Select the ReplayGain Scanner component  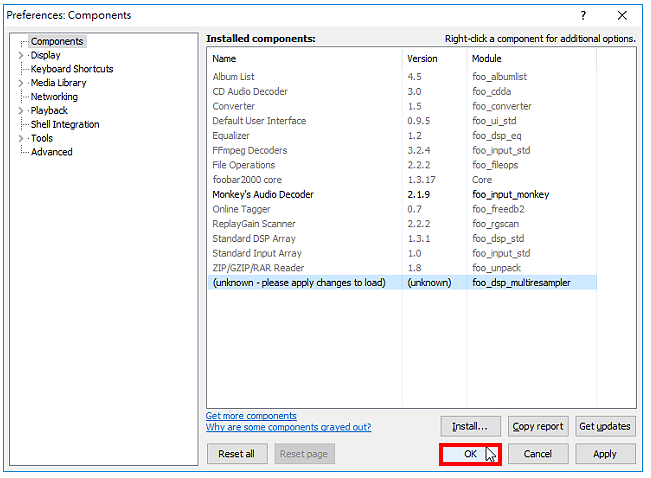pyautogui.click(x=402, y=224)
